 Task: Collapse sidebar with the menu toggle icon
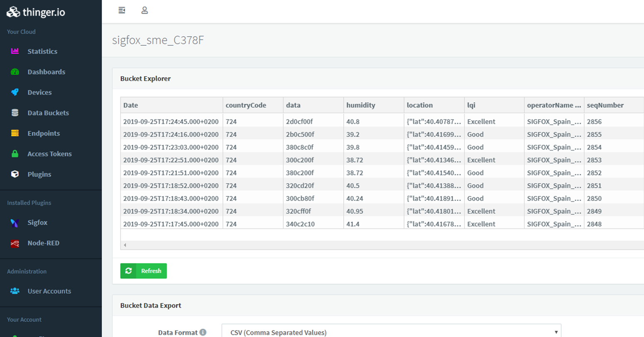click(x=121, y=10)
